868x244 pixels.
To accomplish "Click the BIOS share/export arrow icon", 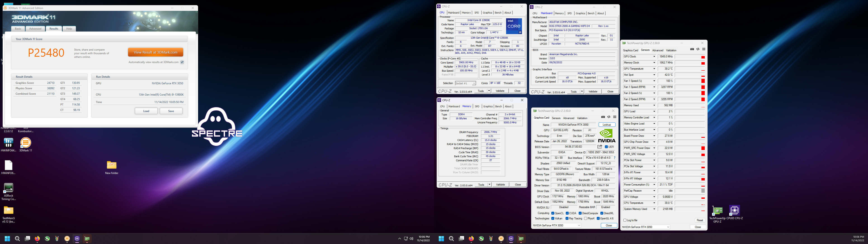I will click(599, 147).
